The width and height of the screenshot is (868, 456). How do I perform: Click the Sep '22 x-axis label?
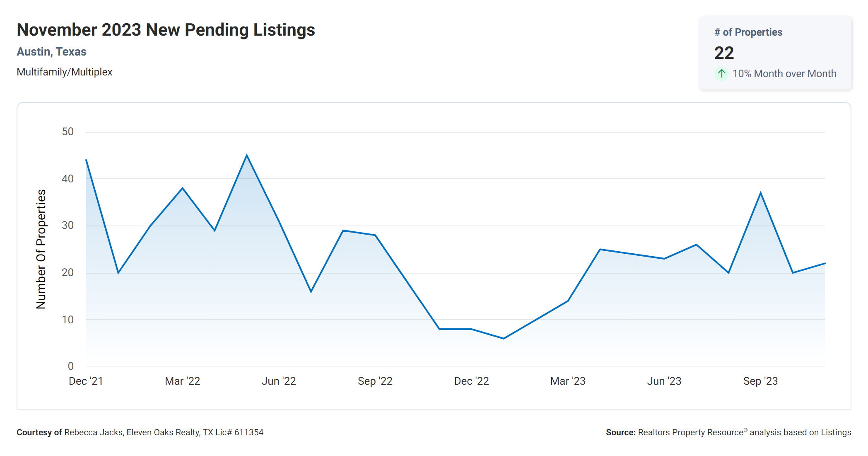click(375, 381)
